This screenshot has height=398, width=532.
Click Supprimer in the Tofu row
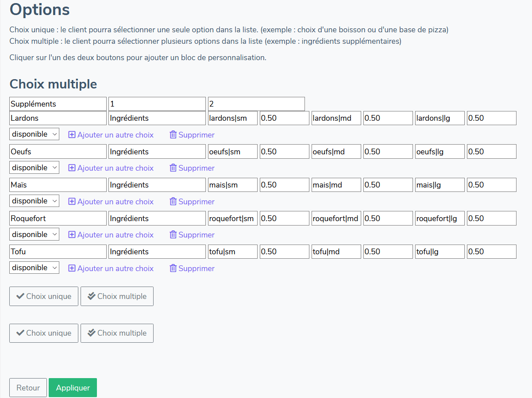coord(192,268)
